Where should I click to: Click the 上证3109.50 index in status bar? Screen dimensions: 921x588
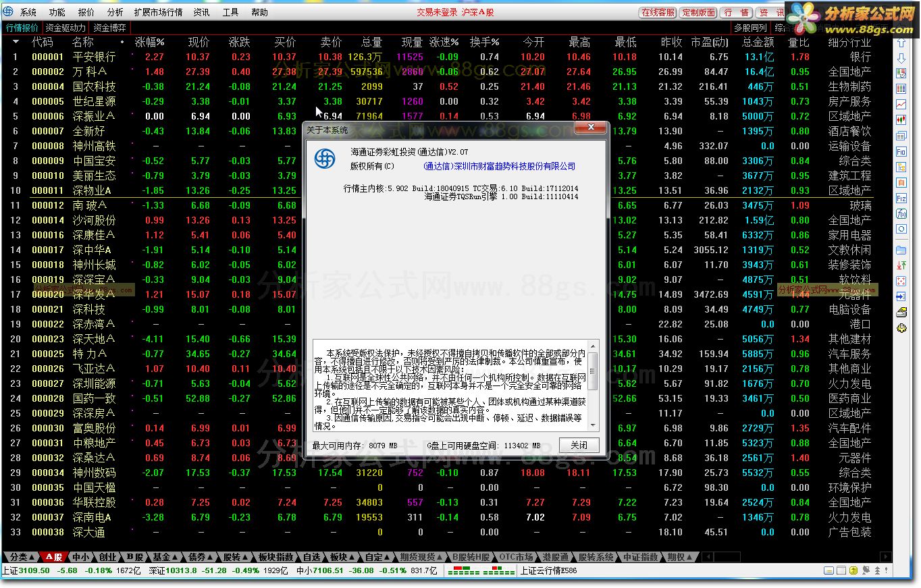click(26, 571)
